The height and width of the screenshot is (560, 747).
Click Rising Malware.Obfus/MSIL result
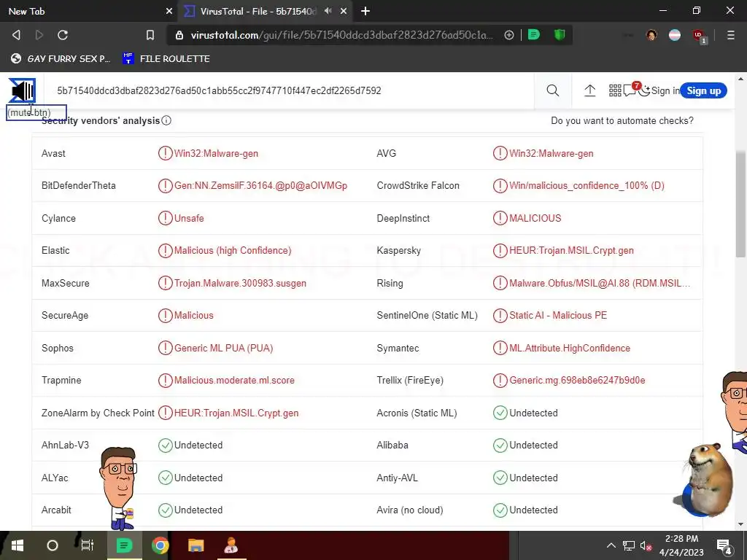click(x=600, y=283)
